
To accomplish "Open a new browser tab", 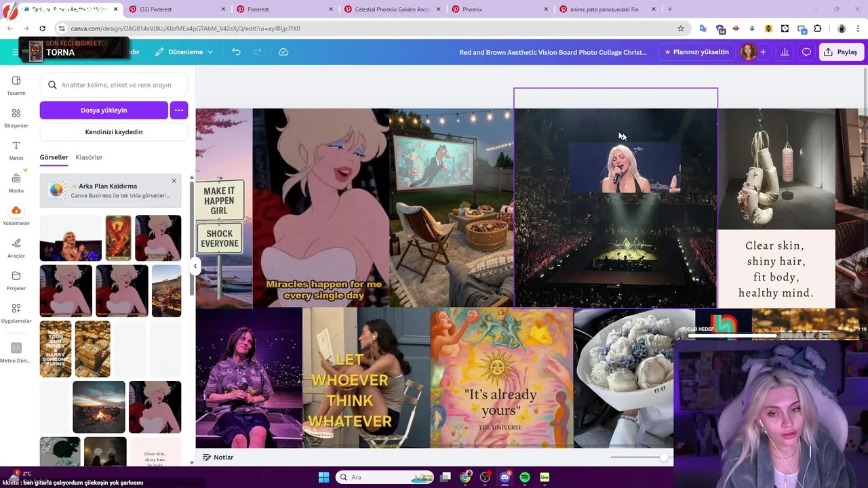I will [x=669, y=9].
